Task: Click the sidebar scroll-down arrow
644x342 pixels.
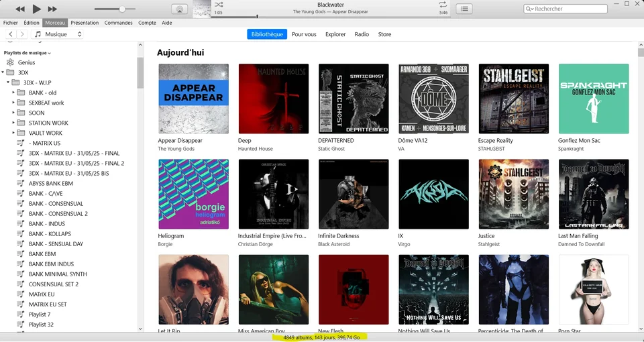Action: tap(140, 329)
